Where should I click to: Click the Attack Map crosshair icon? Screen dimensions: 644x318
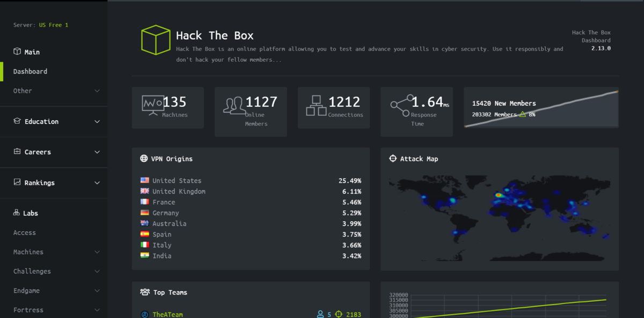(393, 159)
